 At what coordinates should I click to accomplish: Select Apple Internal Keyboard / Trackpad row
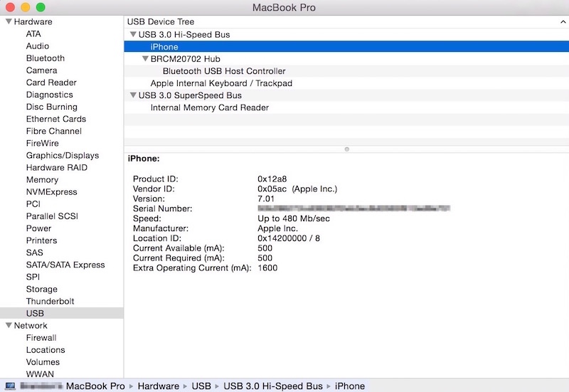point(346,83)
